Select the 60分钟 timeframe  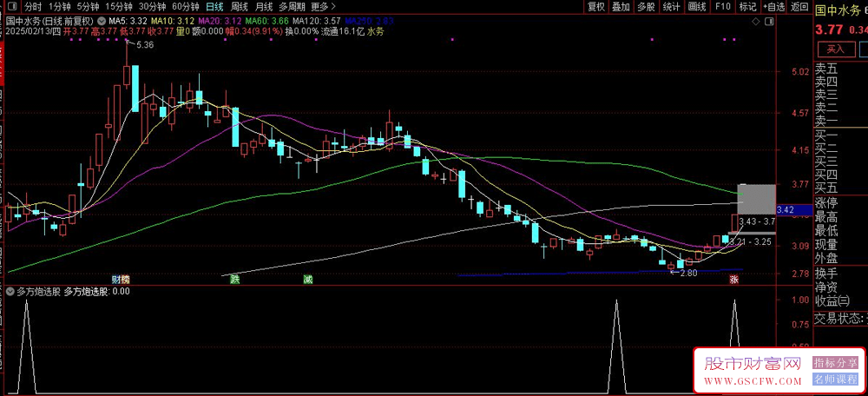(x=186, y=7)
